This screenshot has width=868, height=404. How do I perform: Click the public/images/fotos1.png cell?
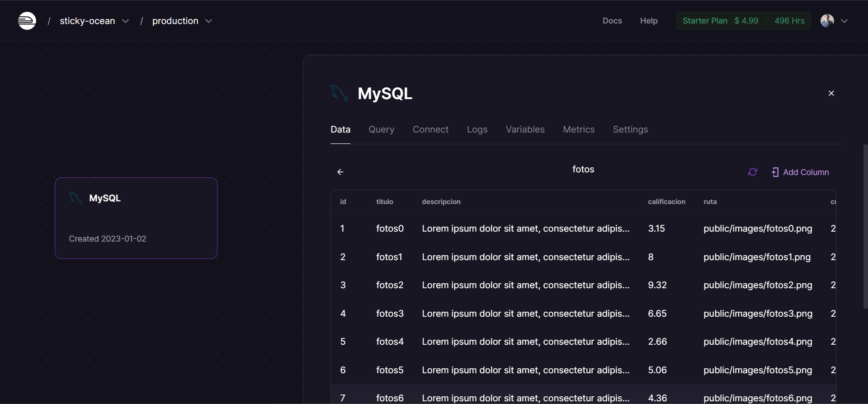click(x=757, y=257)
